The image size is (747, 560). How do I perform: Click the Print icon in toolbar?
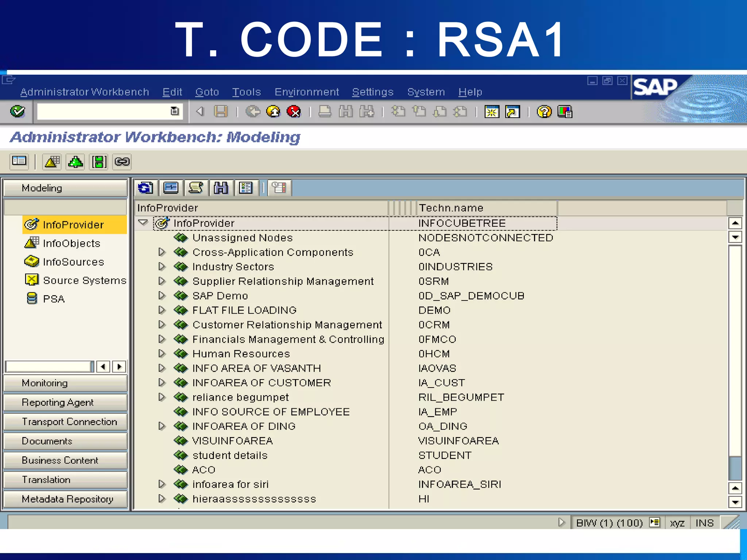pyautogui.click(x=325, y=112)
